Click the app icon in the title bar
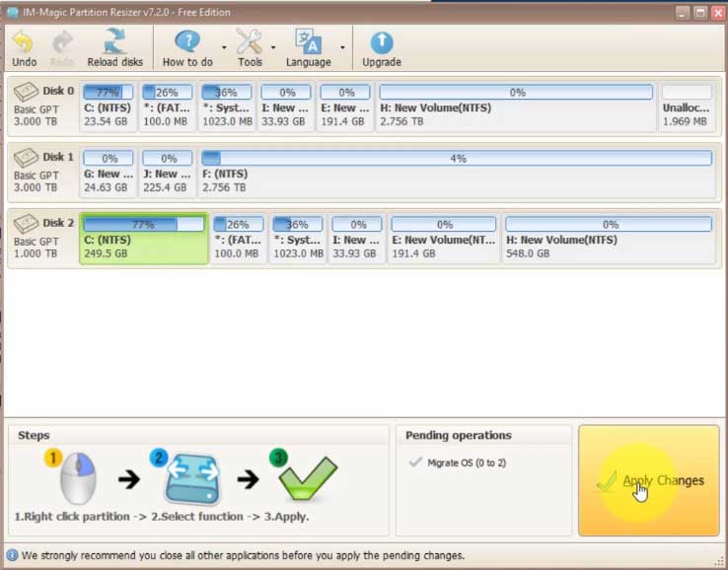Viewport: 728px width, 570px height. point(13,12)
